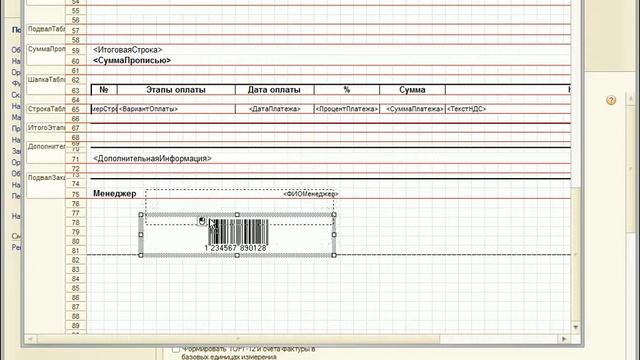Image resolution: width=640 pixels, height=360 pixels.
Task: Select the <СуммаПрописью> cell
Action: [x=132, y=60]
